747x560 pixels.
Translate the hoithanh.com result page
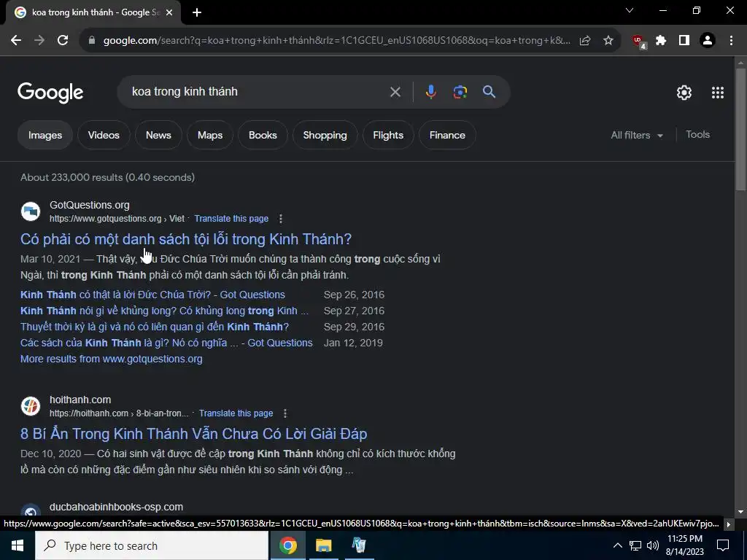pyautogui.click(x=236, y=413)
